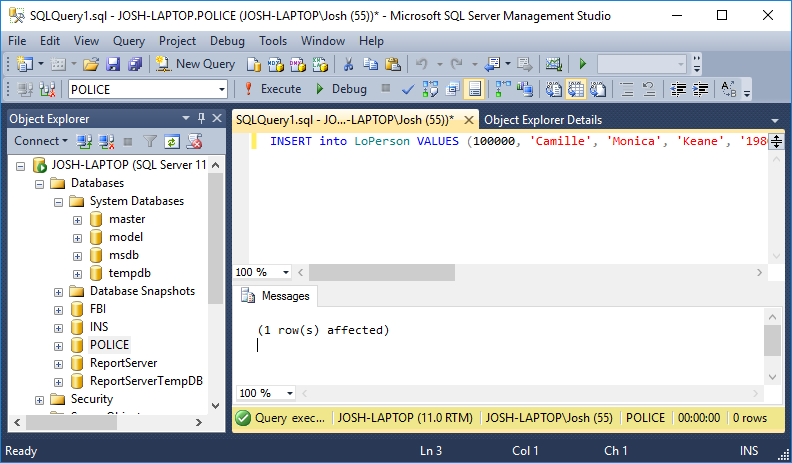Viewport: 792px width, 463px height.
Task: Select the INS database in the tree
Action: 99,327
